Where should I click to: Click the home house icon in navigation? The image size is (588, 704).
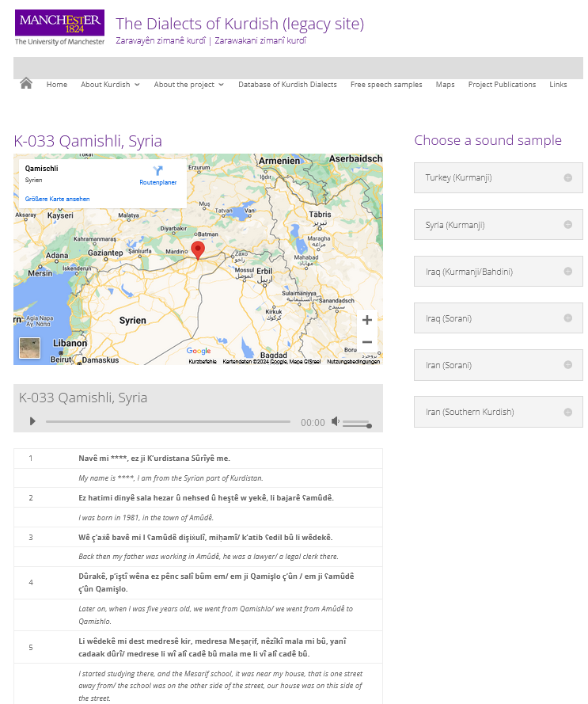[x=26, y=83]
